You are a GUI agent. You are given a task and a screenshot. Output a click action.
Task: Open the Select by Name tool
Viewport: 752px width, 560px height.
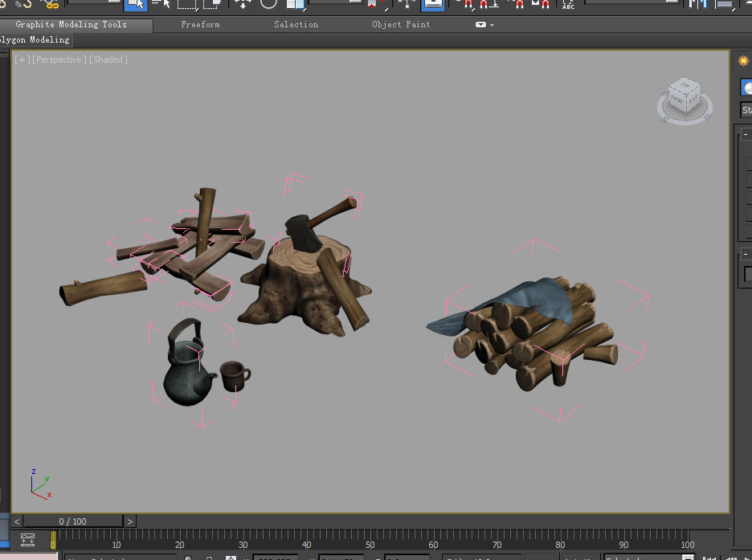[x=160, y=4]
